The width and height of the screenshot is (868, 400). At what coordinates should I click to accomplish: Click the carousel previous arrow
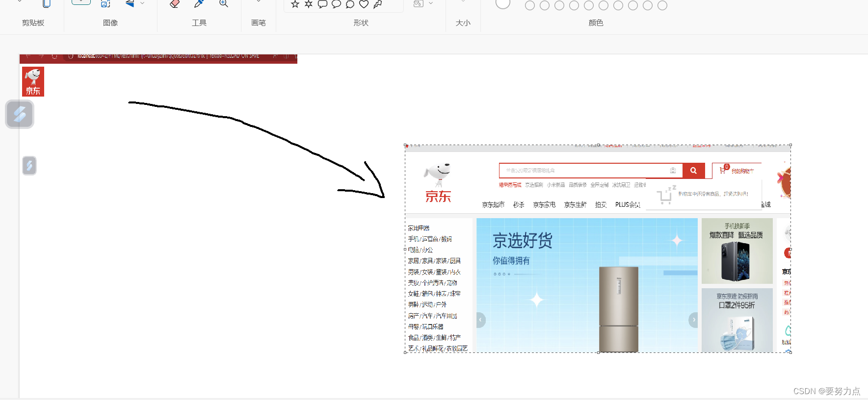(481, 320)
